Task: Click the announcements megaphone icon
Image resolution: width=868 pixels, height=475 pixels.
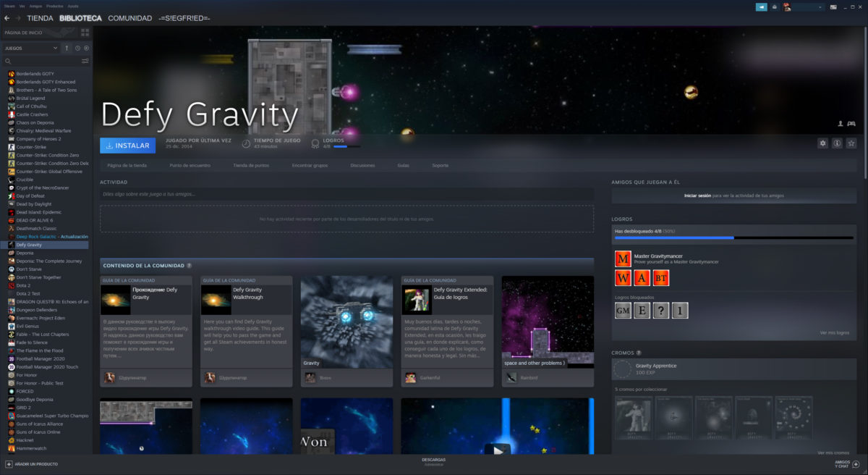Action: pyautogui.click(x=762, y=7)
